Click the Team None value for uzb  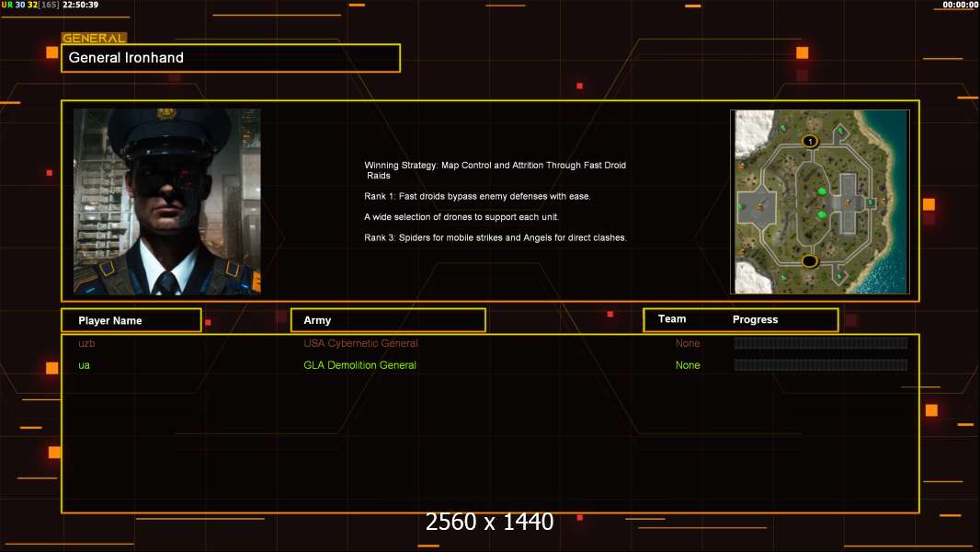point(688,343)
